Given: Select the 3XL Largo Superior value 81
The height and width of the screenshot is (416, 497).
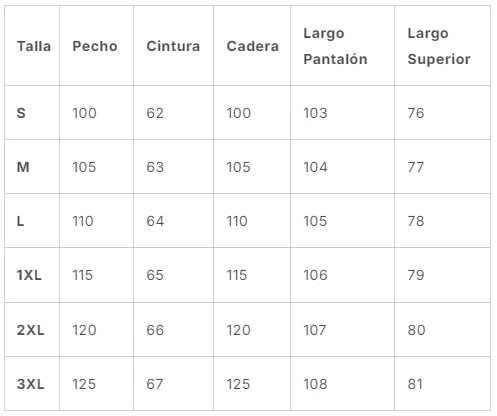Looking at the screenshot, I should (x=415, y=384).
